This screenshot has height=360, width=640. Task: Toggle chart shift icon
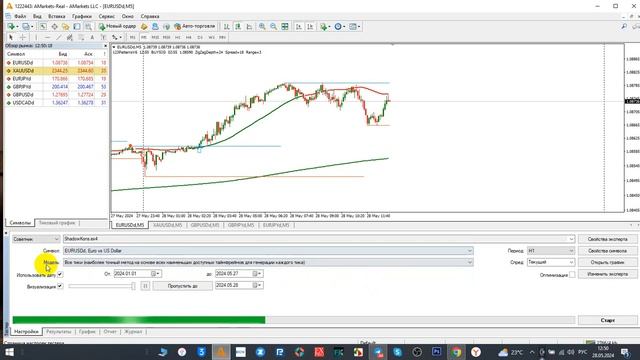[x=310, y=27]
